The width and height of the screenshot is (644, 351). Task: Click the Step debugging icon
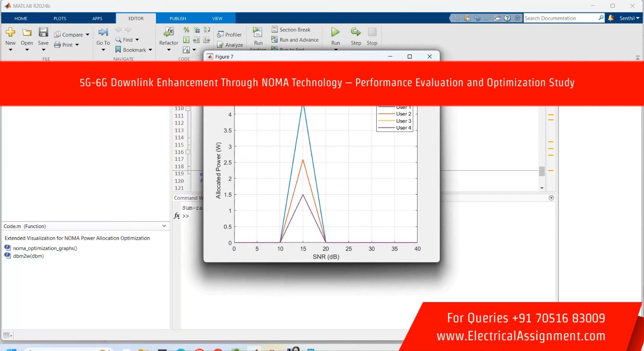[x=356, y=32]
